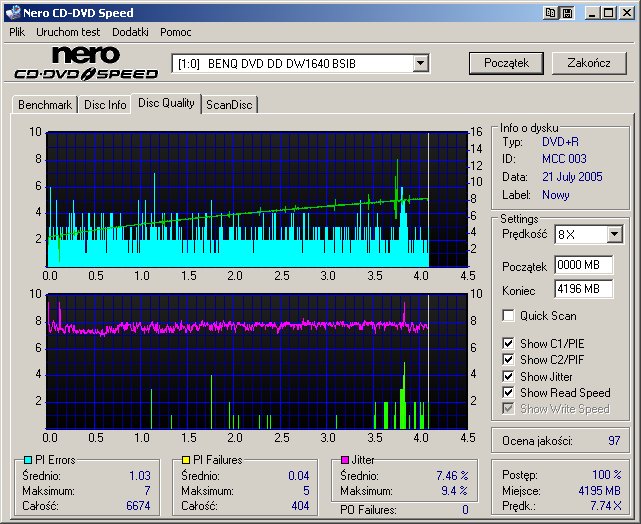The height and width of the screenshot is (524, 641).
Task: Click the PI Failures total 404
Action: (300, 506)
